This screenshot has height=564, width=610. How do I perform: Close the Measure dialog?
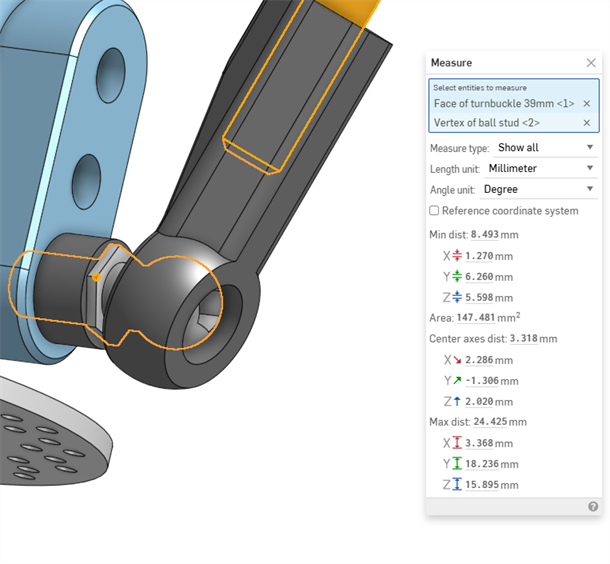[x=590, y=63]
